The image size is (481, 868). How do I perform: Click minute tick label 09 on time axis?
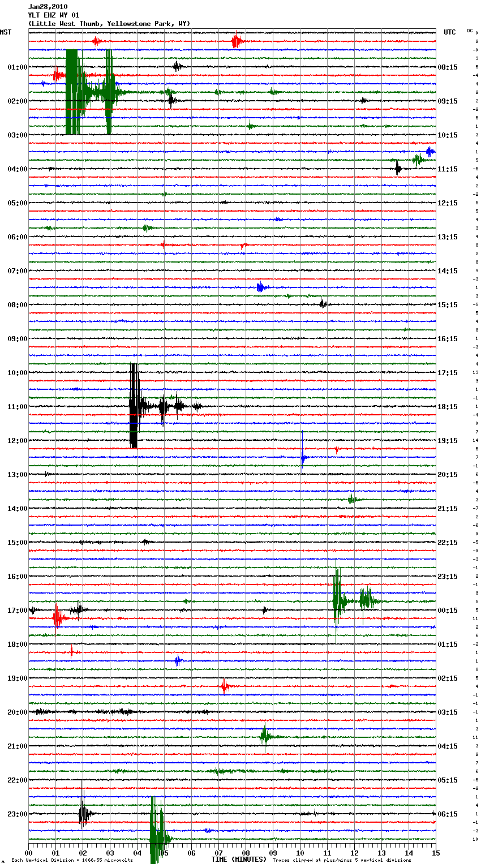(273, 852)
